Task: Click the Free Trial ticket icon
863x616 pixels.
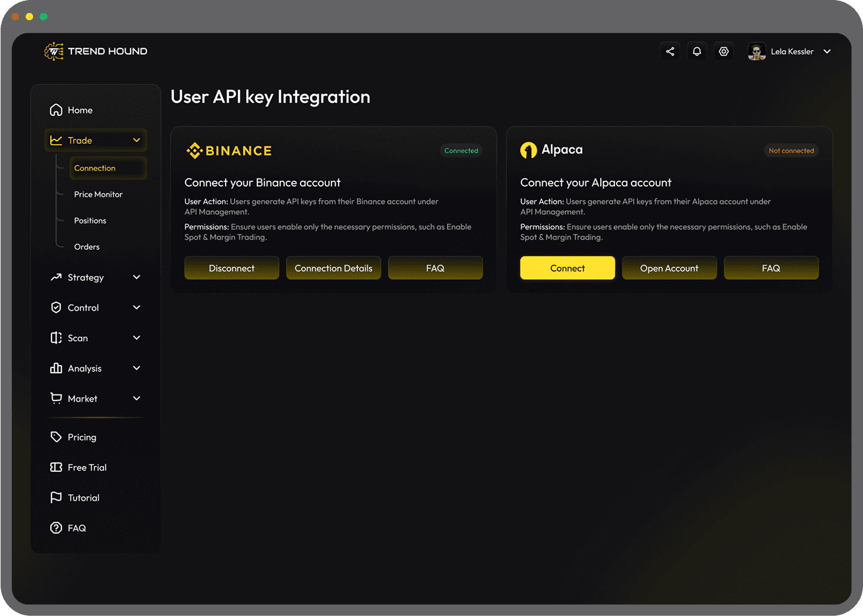Action: [x=56, y=467]
